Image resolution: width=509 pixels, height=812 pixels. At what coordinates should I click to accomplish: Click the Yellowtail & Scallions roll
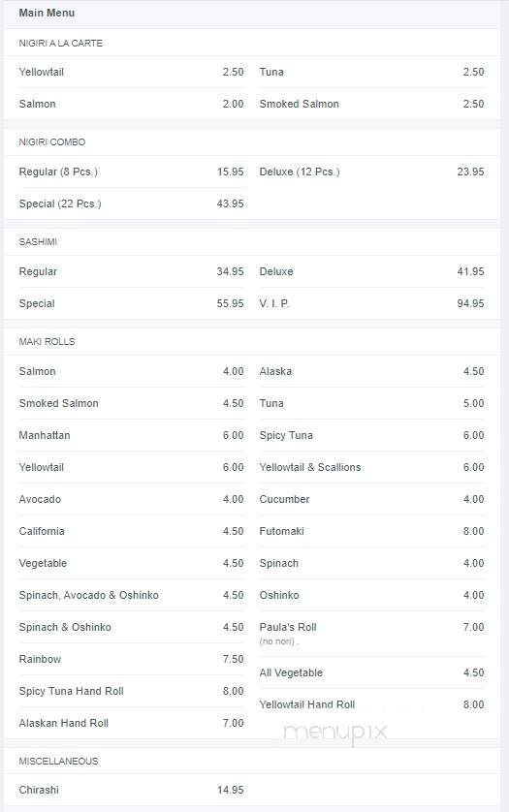click(x=371, y=468)
